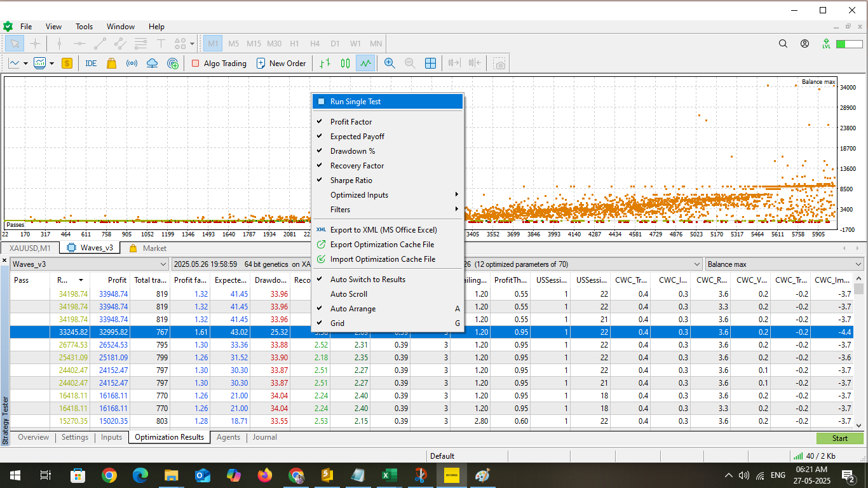This screenshot has width=868, height=488.
Task: Click the Profit column header
Action: (x=117, y=280)
